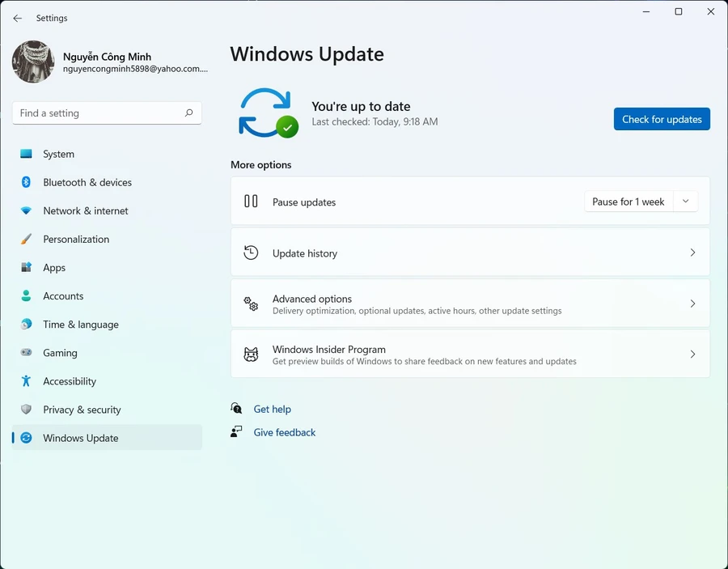
Task: Click the pause updates icon
Action: point(251,201)
